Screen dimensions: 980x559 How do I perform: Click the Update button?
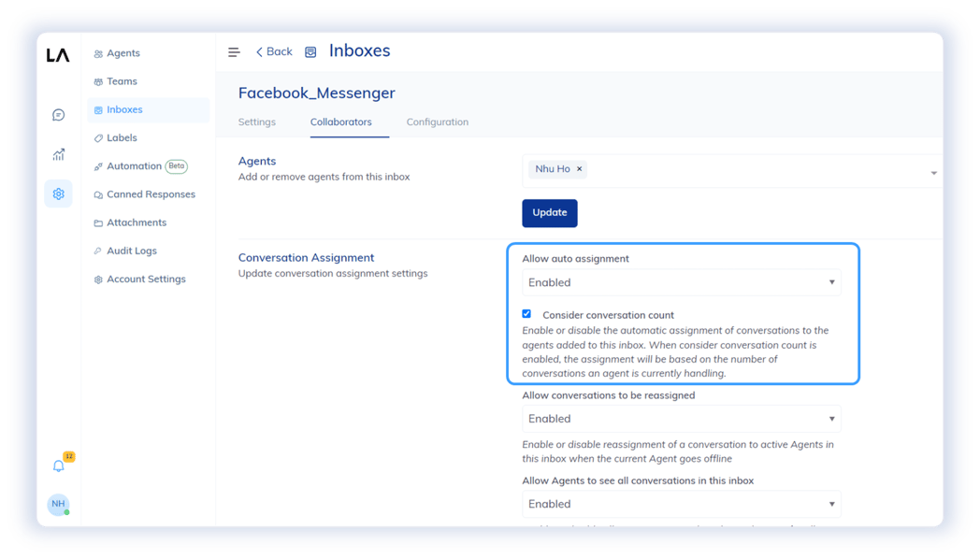549,213
